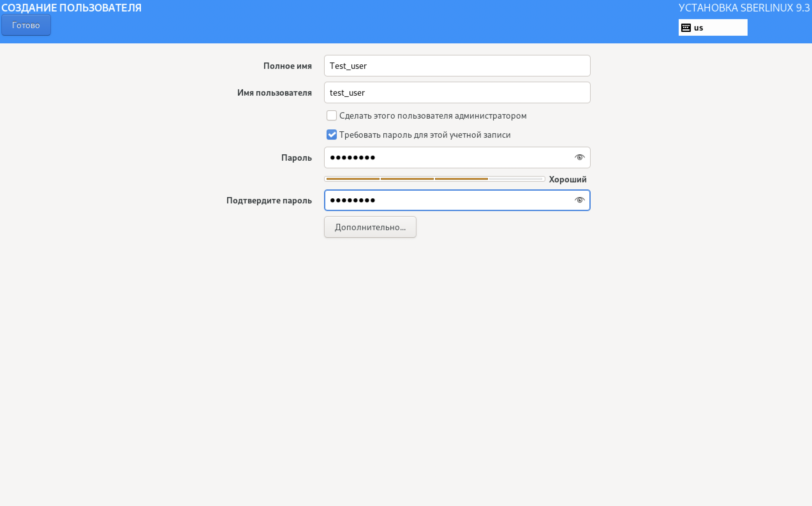Focus the Имя пользователя input field
The width and height of the screenshot is (812, 506).
(456, 93)
